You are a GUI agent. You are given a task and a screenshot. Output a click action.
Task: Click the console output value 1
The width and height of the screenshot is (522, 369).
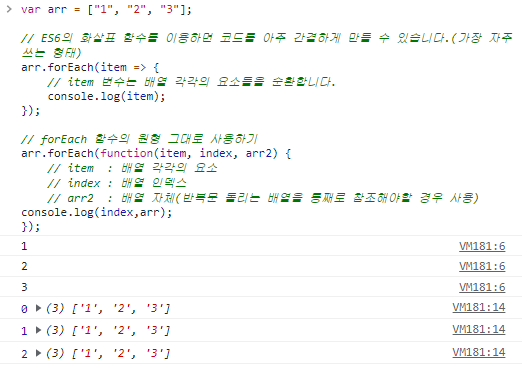pos(24,247)
